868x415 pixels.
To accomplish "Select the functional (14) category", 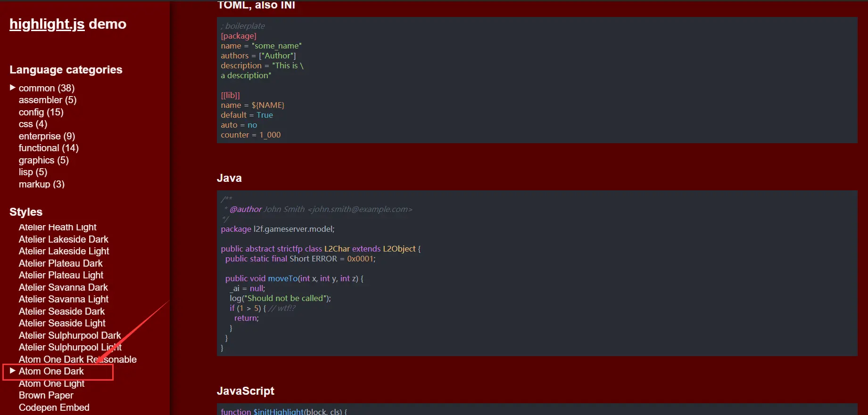I will [49, 148].
